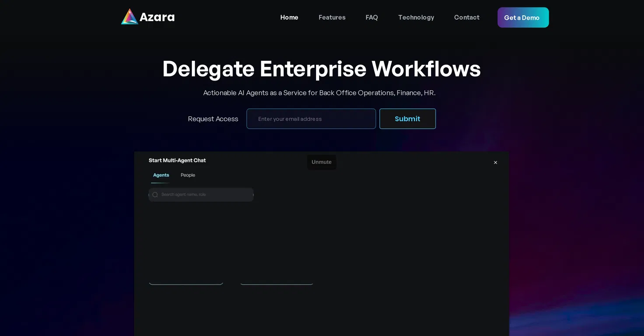Viewport: 644px width, 336px height.
Task: Switch to the Agents tab
Action: (161, 175)
